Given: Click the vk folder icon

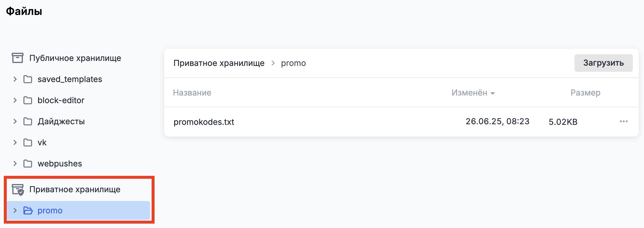Looking at the screenshot, I should click(28, 142).
